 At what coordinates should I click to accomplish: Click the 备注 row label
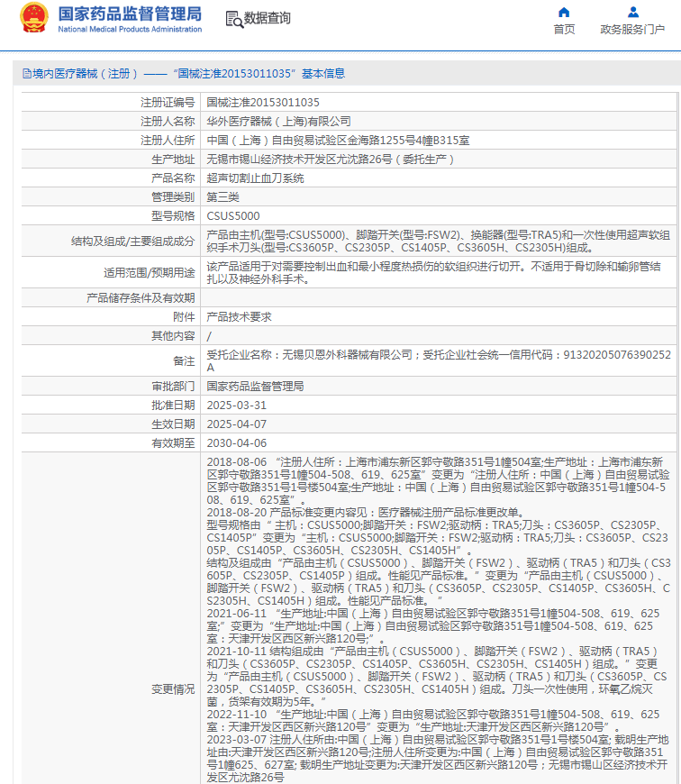184,361
